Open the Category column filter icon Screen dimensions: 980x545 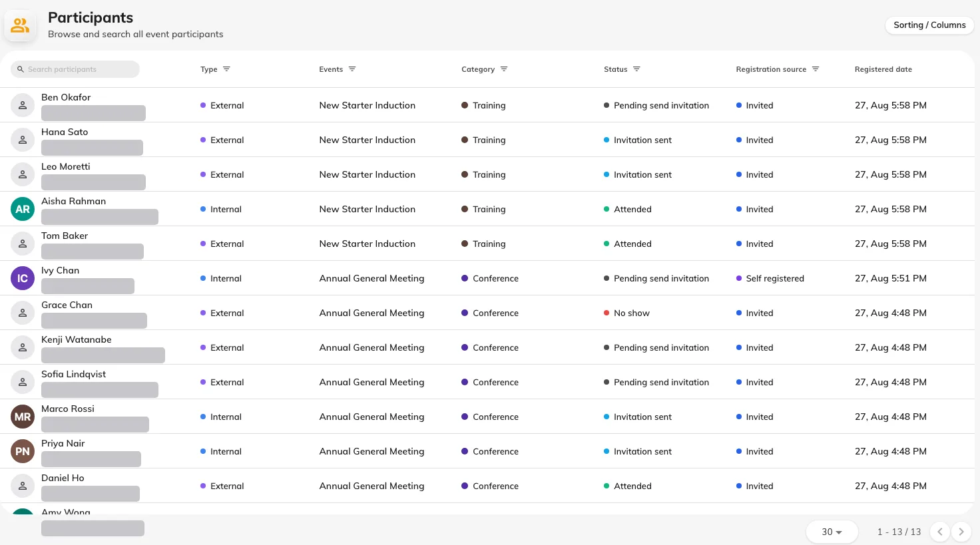pyautogui.click(x=504, y=69)
